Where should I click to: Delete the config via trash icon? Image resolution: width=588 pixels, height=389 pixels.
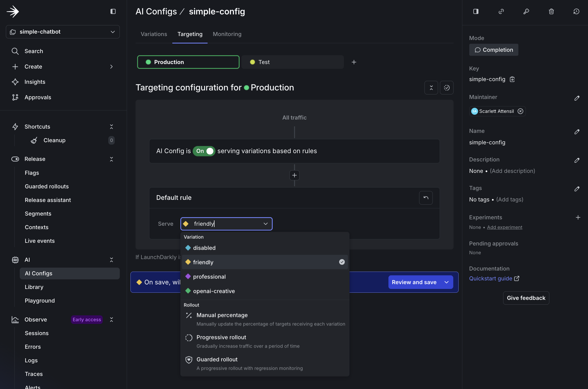tap(551, 11)
